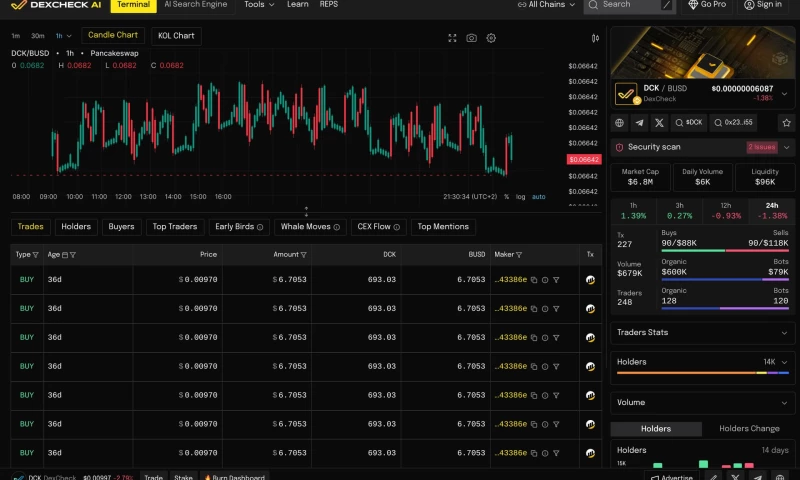
Task: Toggle auto scale on the chart
Action: click(539, 197)
